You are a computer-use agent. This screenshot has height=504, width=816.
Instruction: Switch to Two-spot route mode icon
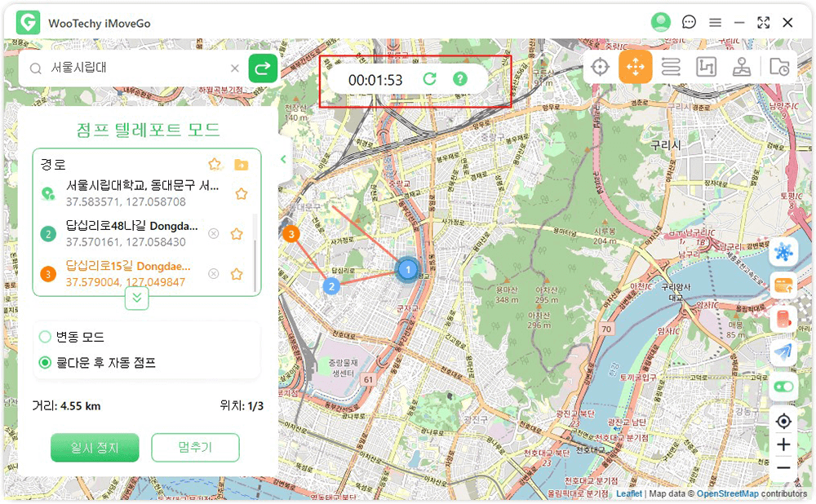tap(671, 67)
